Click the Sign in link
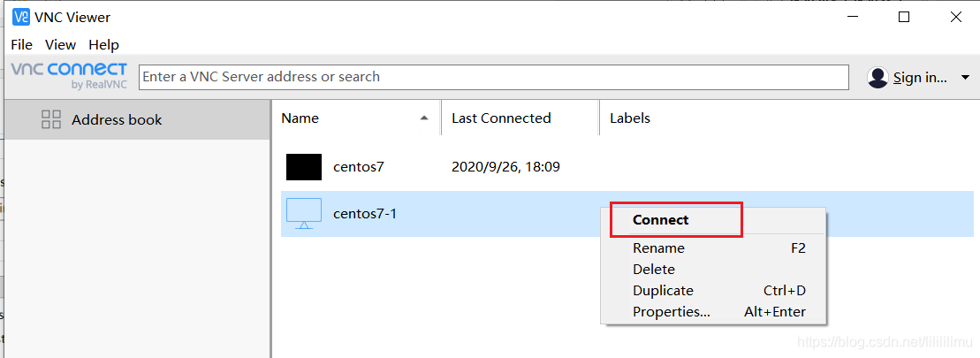 (920, 78)
